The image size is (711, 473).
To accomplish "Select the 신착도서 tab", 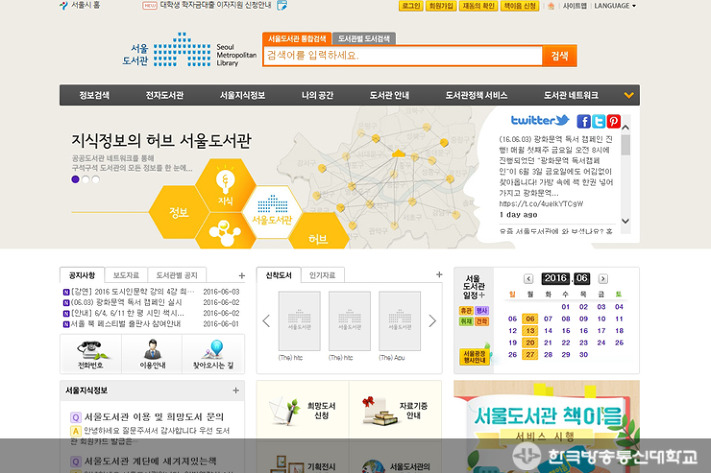I will (x=278, y=275).
